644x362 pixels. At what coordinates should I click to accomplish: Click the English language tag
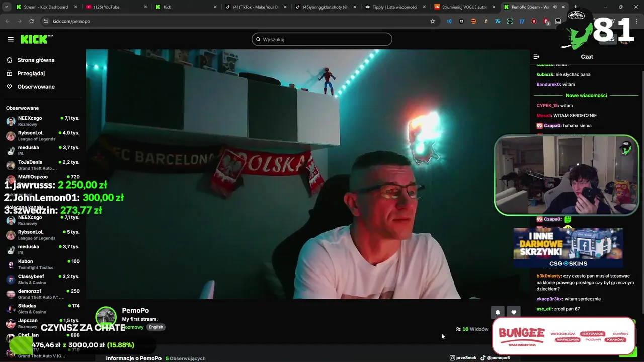pyautogui.click(x=156, y=327)
